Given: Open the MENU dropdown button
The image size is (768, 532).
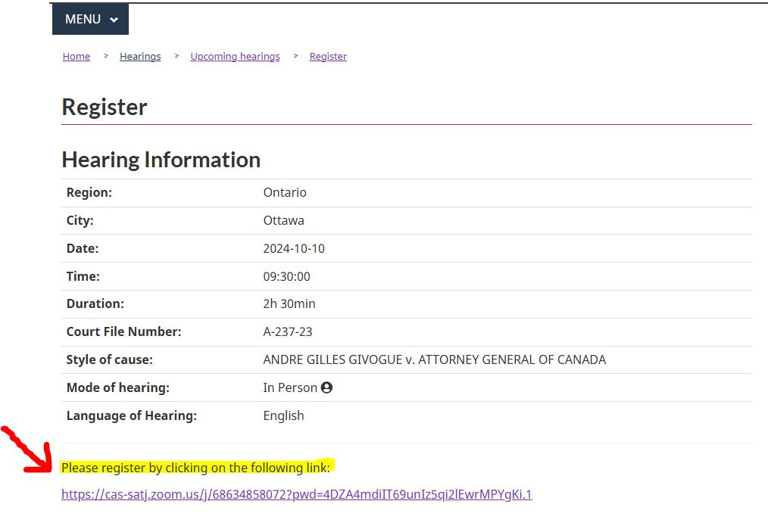Looking at the screenshot, I should [x=91, y=19].
